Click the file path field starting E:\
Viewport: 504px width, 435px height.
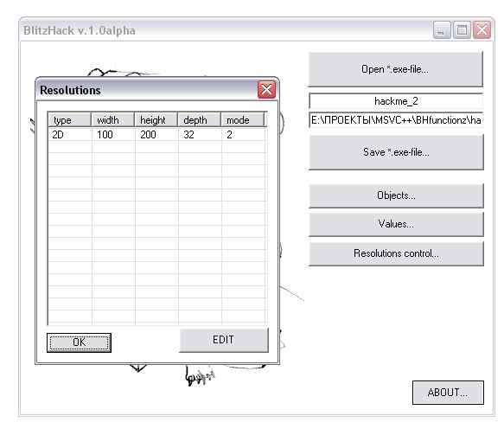(396, 120)
